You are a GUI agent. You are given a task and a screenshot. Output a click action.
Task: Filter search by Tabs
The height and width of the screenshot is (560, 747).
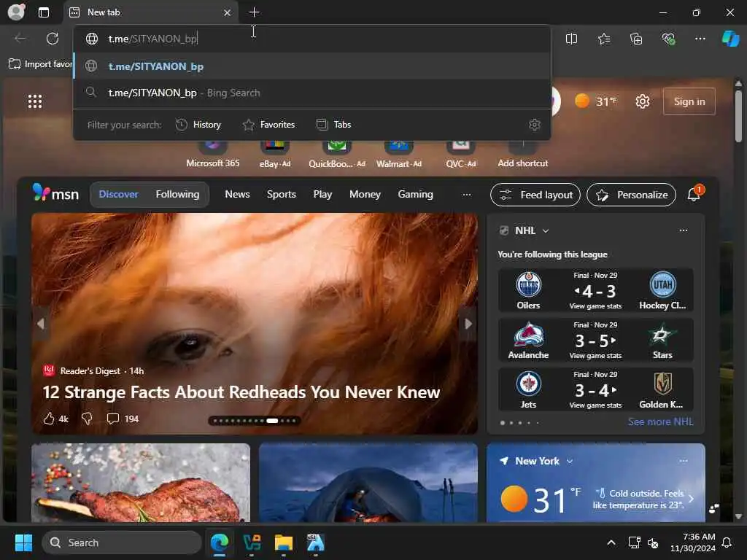(x=334, y=125)
